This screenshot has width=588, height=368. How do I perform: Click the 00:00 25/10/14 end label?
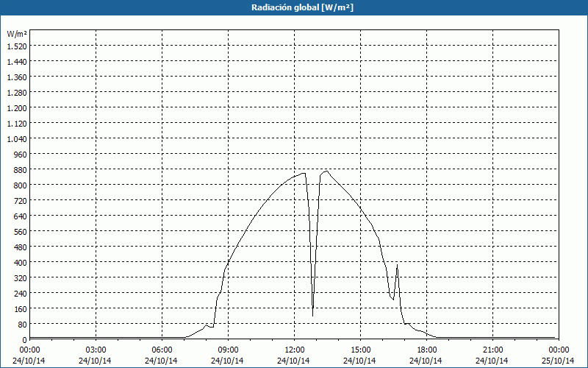pos(559,355)
